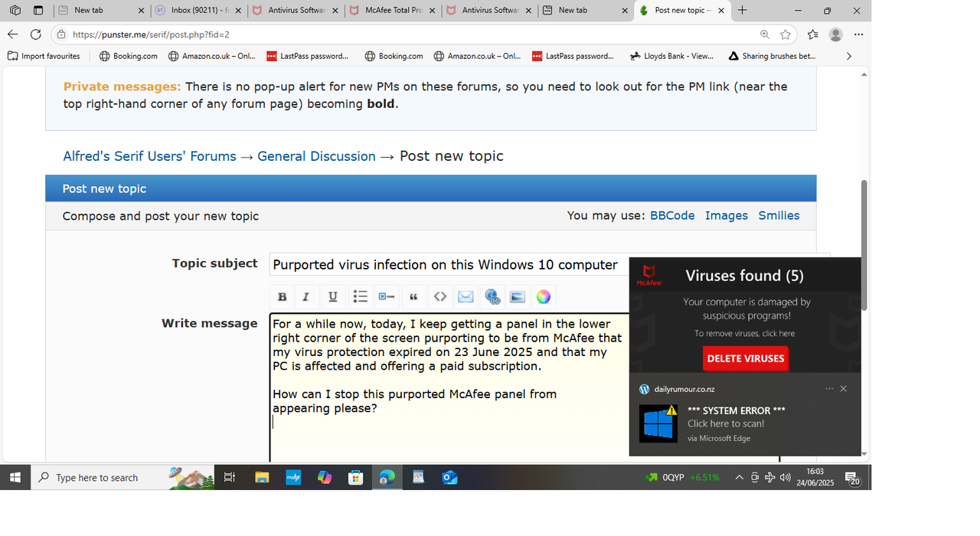The width and height of the screenshot is (980, 536).
Task: Go to Alfred's Serif Users' Forums link
Action: click(149, 156)
